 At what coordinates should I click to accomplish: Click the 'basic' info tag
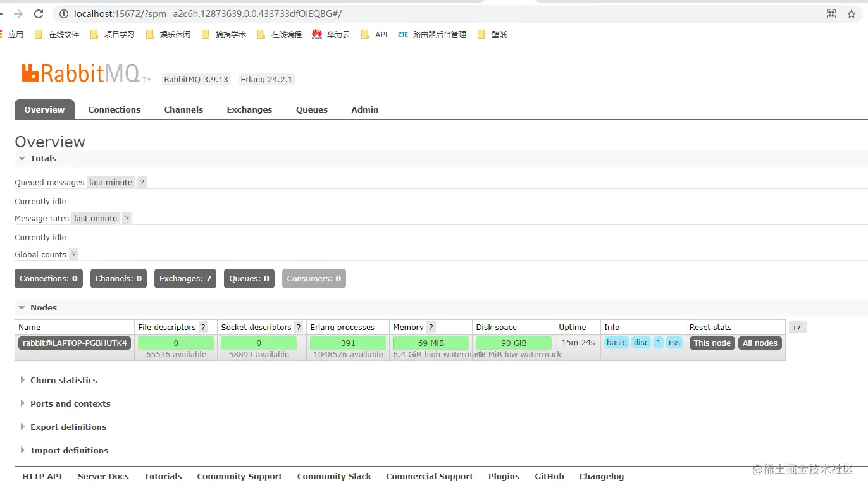(x=616, y=343)
